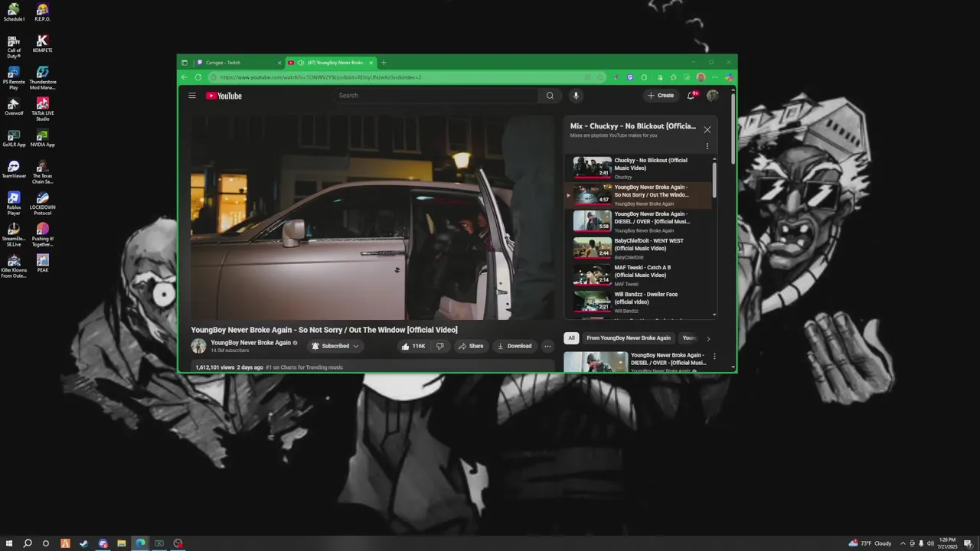
Task: Open Call of Duty desktop shortcut
Action: tap(14, 47)
